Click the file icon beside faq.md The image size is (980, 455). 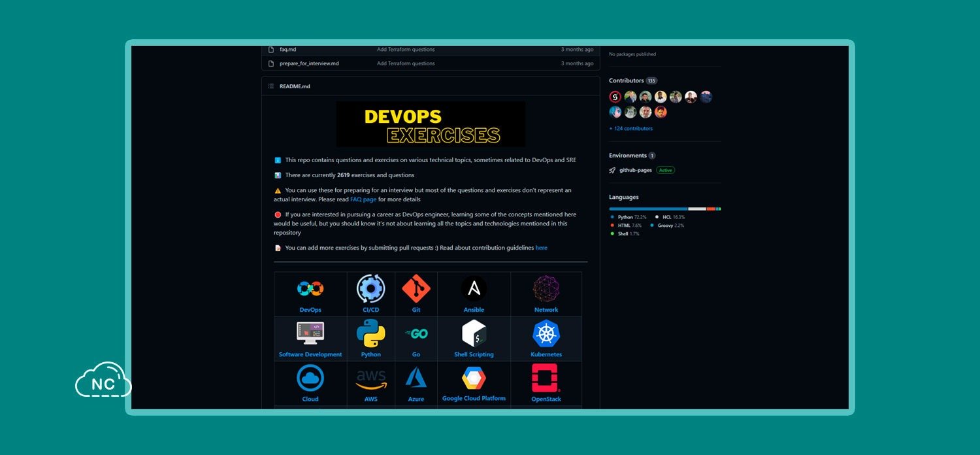(270, 50)
